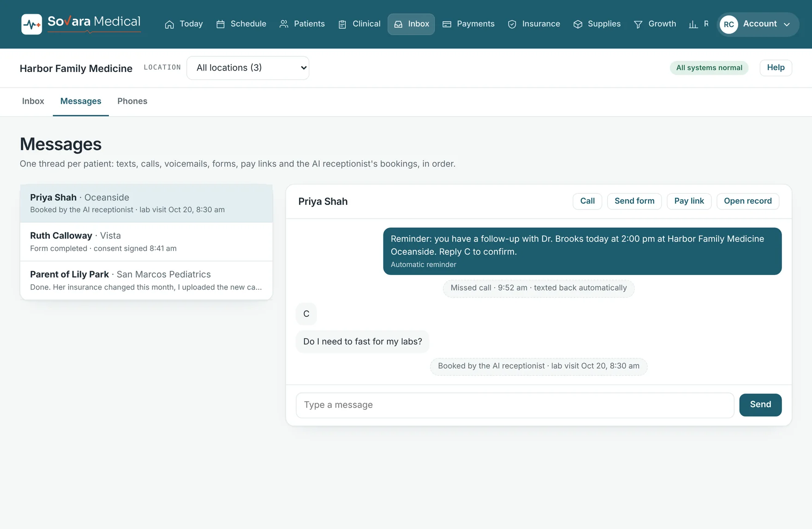
Task: Click the 'Do I need to fast' message
Action: point(362,342)
